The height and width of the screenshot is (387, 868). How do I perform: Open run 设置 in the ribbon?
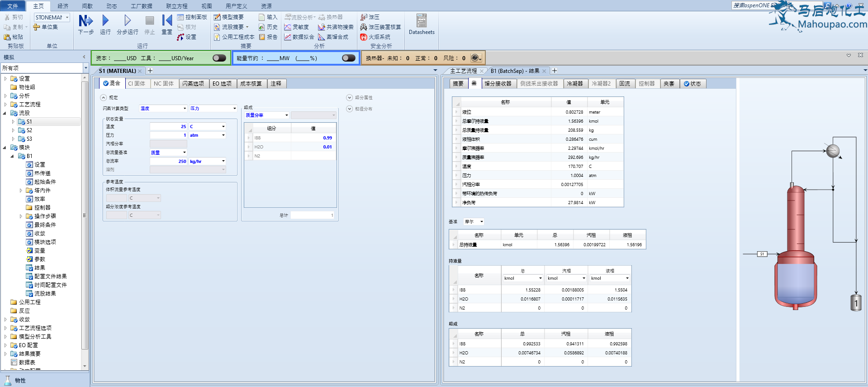pyautogui.click(x=187, y=37)
